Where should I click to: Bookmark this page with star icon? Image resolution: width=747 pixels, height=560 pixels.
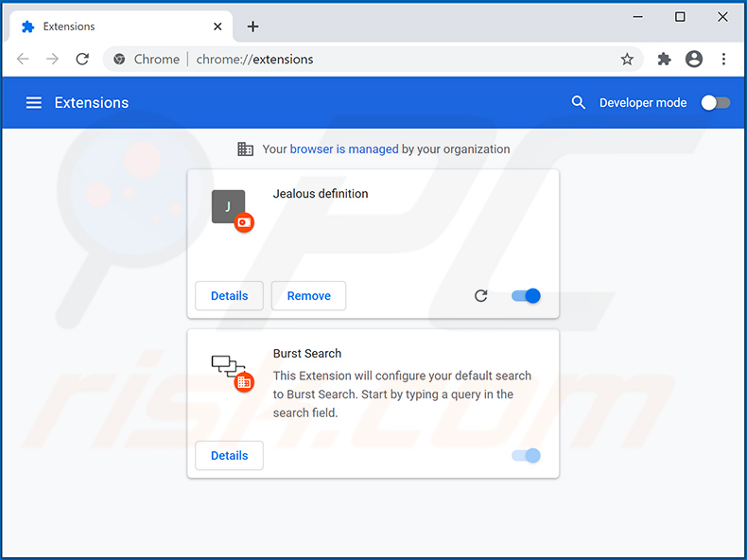click(627, 59)
